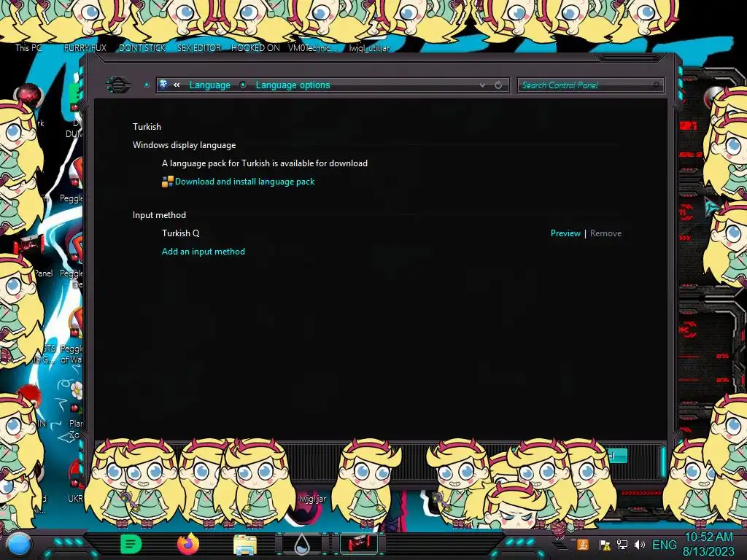
Task: Select the HOOKED ON desktop shortcut
Action: coord(255,47)
